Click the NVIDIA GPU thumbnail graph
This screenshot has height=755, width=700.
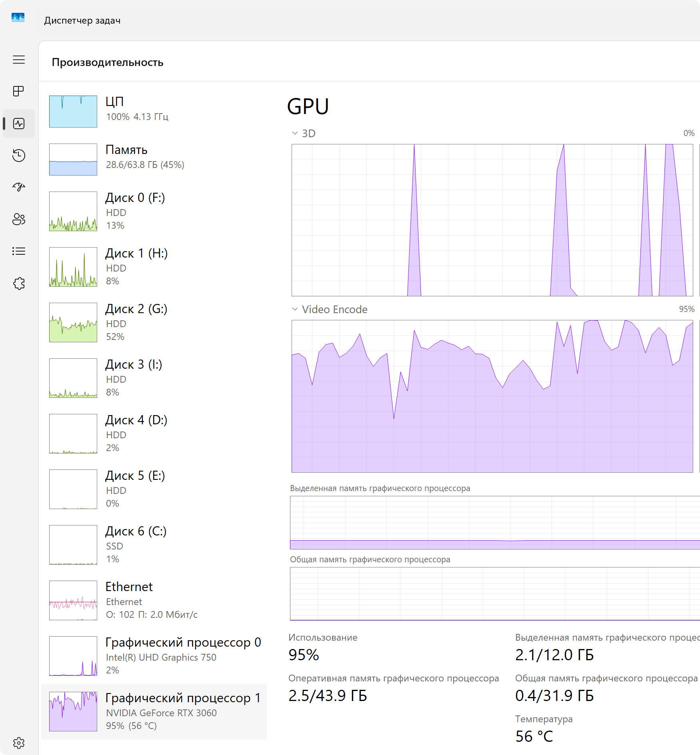pyautogui.click(x=73, y=711)
